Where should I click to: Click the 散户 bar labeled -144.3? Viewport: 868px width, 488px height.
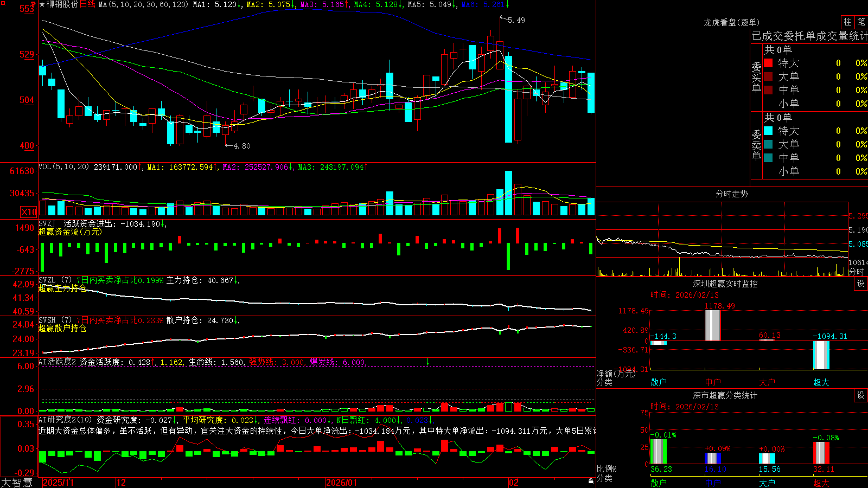click(x=659, y=343)
